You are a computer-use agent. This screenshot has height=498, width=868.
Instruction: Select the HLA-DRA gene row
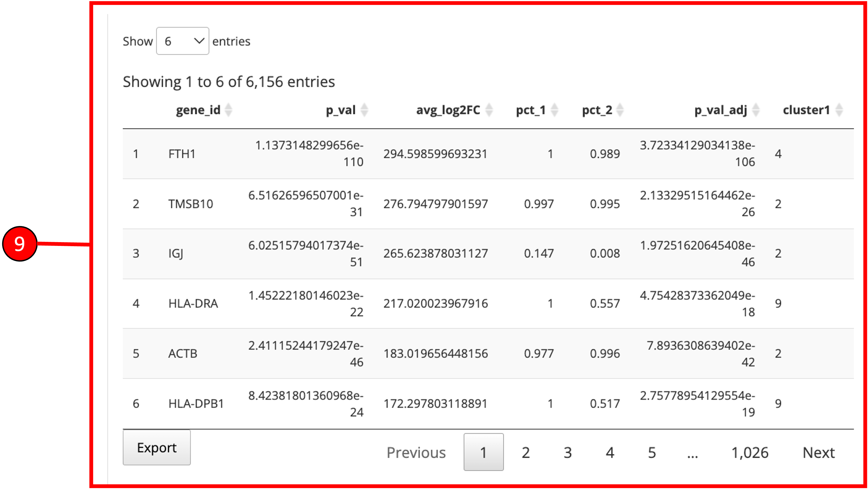[193, 303]
